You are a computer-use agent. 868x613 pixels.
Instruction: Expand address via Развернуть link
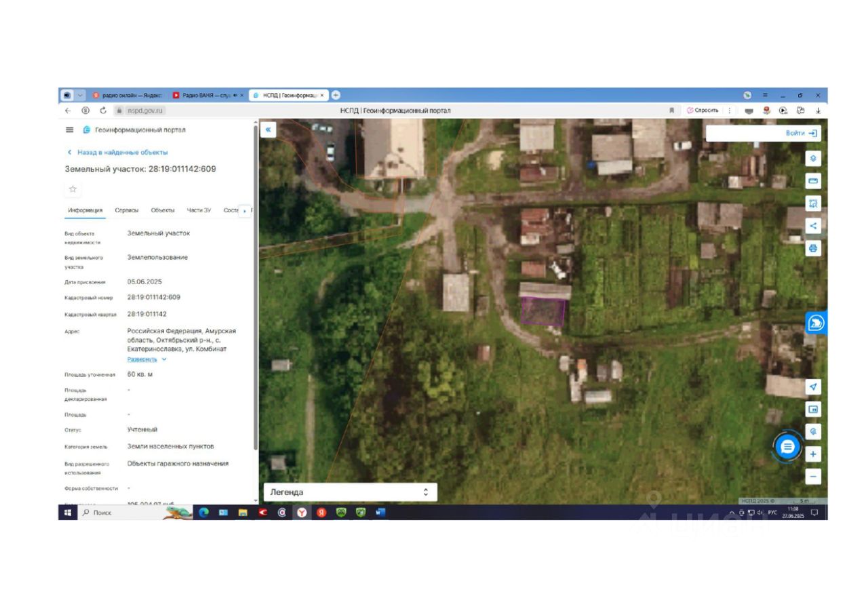[146, 359]
